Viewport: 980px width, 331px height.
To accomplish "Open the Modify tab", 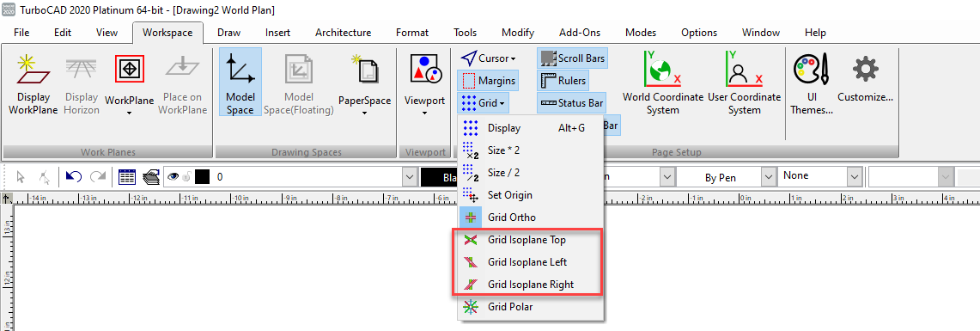I will click(518, 33).
